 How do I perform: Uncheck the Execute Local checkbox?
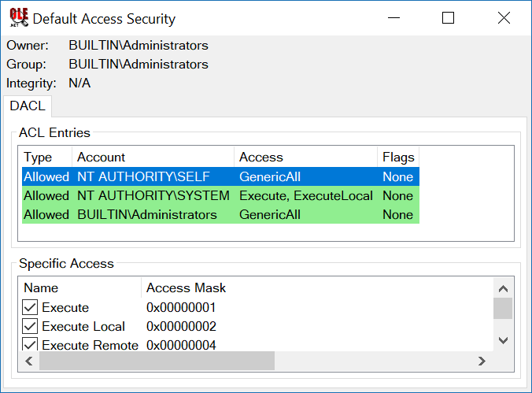coord(31,326)
